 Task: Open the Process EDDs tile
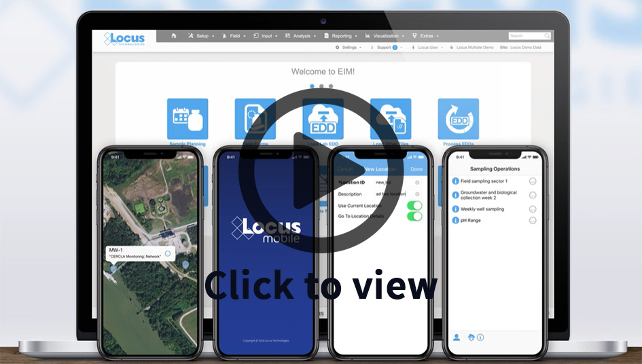tap(459, 122)
